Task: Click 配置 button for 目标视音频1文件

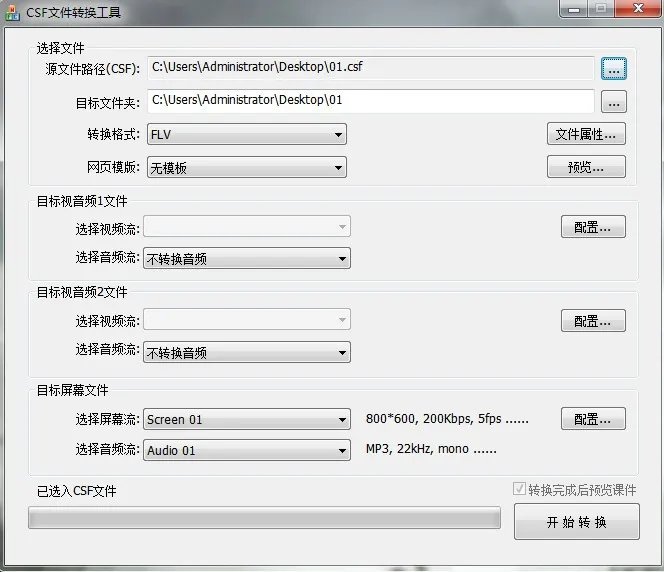Action: [x=593, y=227]
